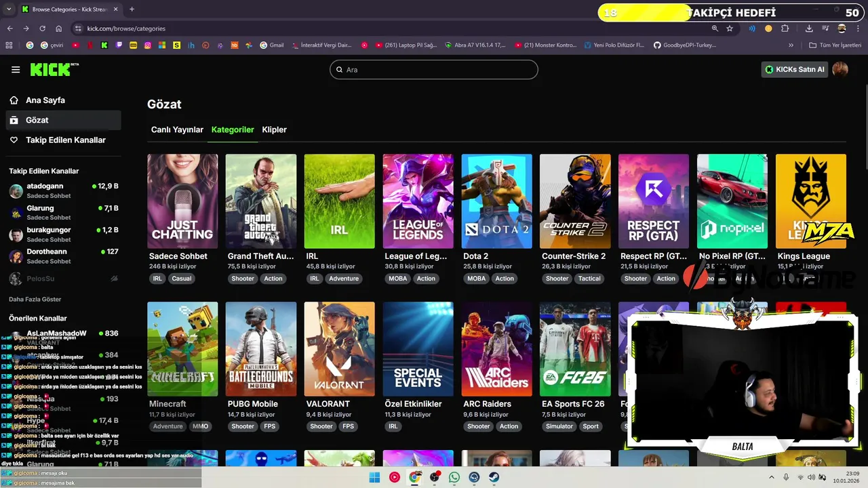
Task: Click the KICKs Satın Al button
Action: point(795,69)
